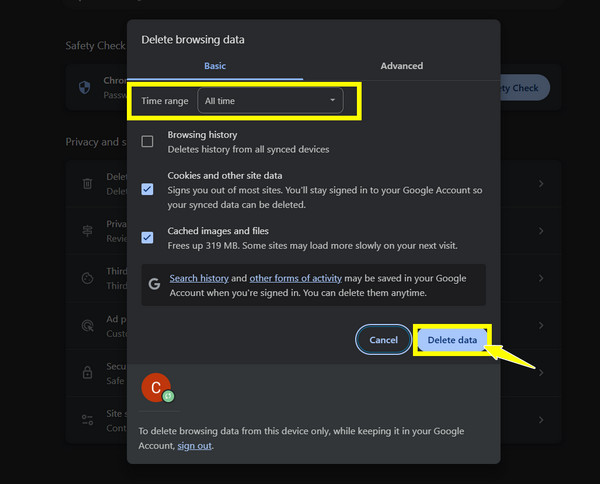Click the Ad privacy icon
The image size is (600, 484).
tap(87, 324)
